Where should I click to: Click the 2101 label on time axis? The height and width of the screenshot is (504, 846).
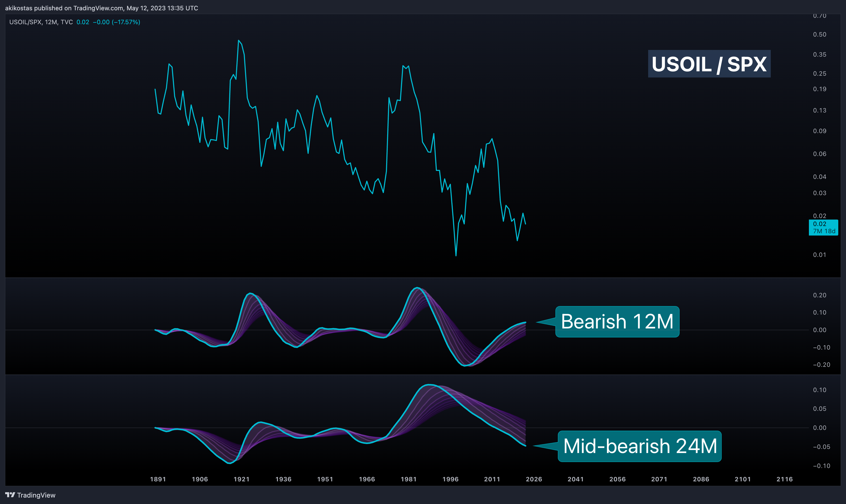coord(743,479)
